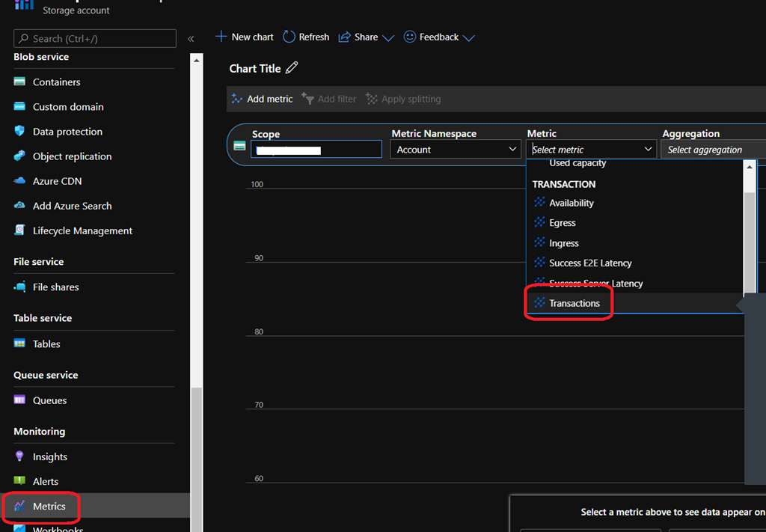
Task: Open the Aggregation dropdown
Action: tap(712, 150)
